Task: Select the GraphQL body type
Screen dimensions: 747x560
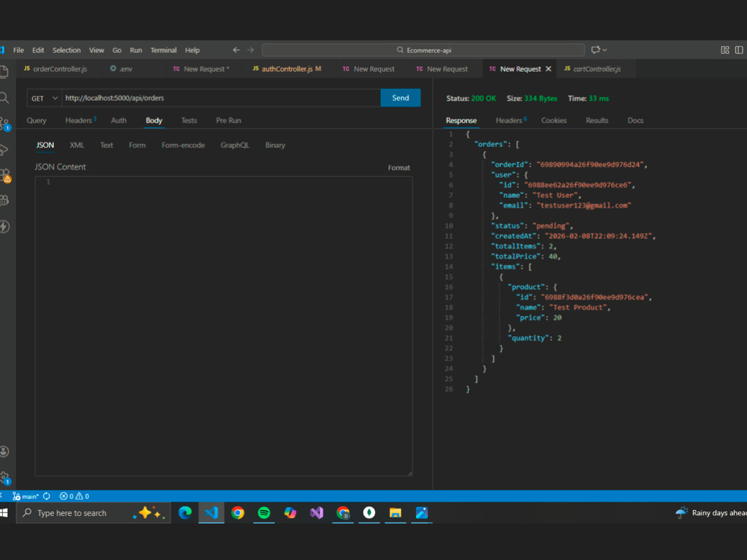Action: pos(235,146)
